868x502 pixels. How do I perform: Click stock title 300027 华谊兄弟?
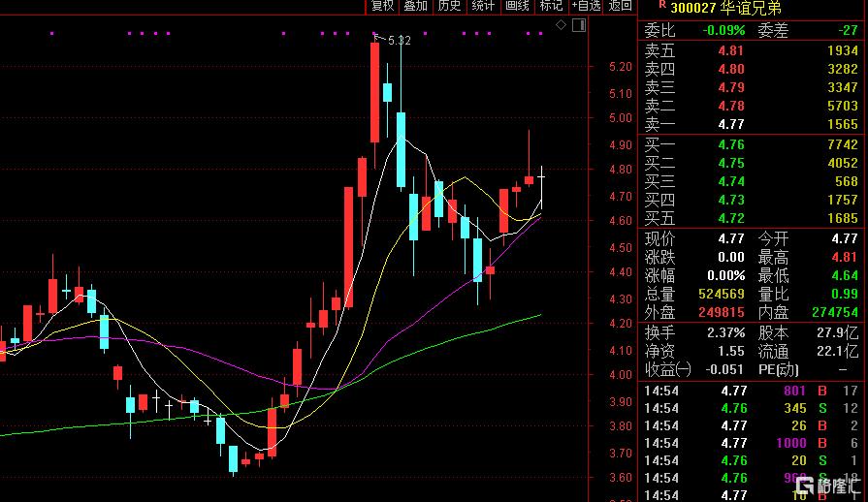tap(725, 8)
